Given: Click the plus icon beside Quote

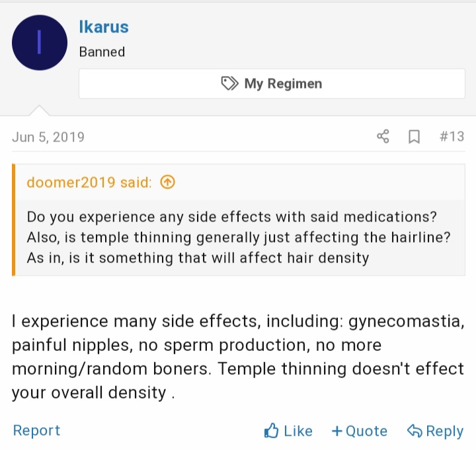Looking at the screenshot, I should coord(337,431).
